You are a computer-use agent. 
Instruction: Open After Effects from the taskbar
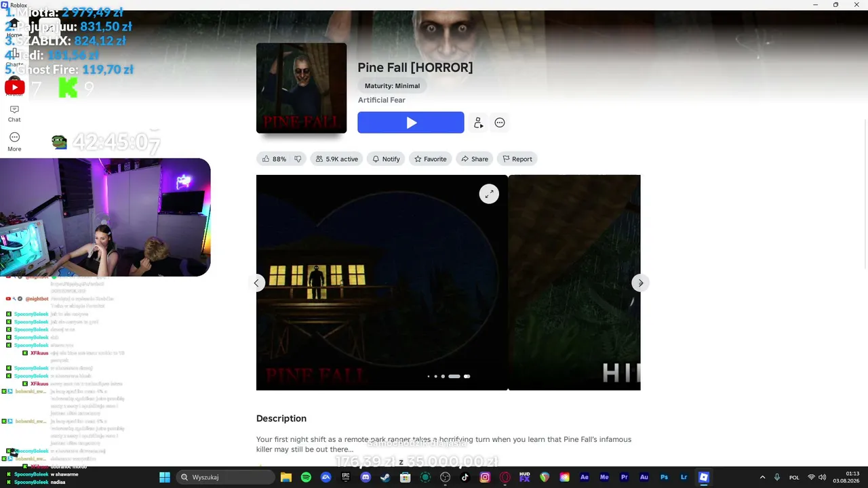584,477
